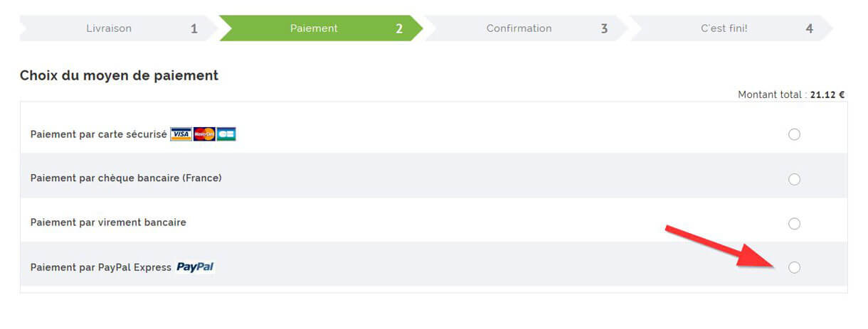Click "Paiement par carte sécurisé" label
The height and width of the screenshot is (329, 868).
point(98,134)
